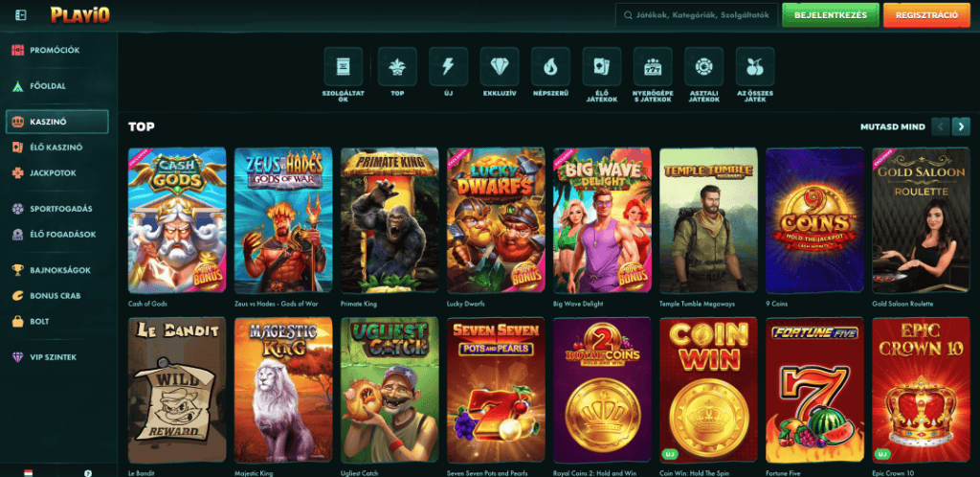The width and height of the screenshot is (980, 477).
Task: Open the Bajnokságok menu entry
Action: [56, 270]
